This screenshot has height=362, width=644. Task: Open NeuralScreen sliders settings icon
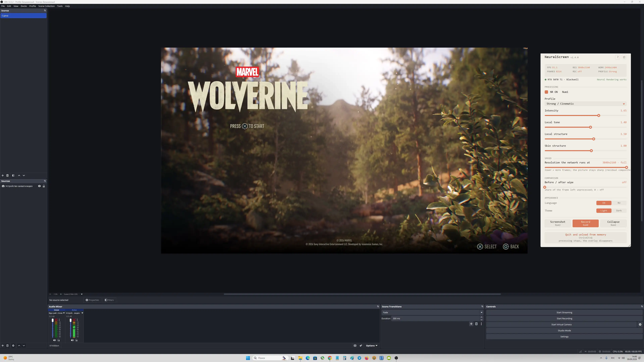pyautogui.click(x=624, y=57)
